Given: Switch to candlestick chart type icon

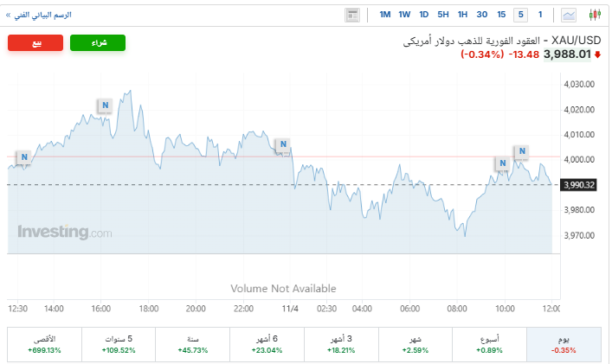Looking at the screenshot, I should [x=595, y=15].
